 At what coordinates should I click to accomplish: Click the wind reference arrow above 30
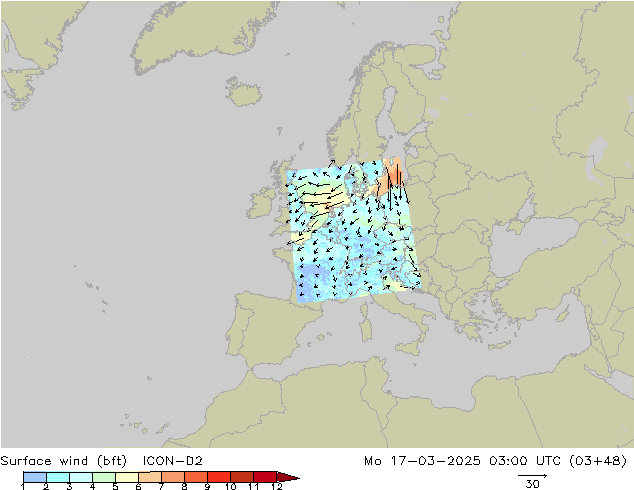click(x=532, y=476)
